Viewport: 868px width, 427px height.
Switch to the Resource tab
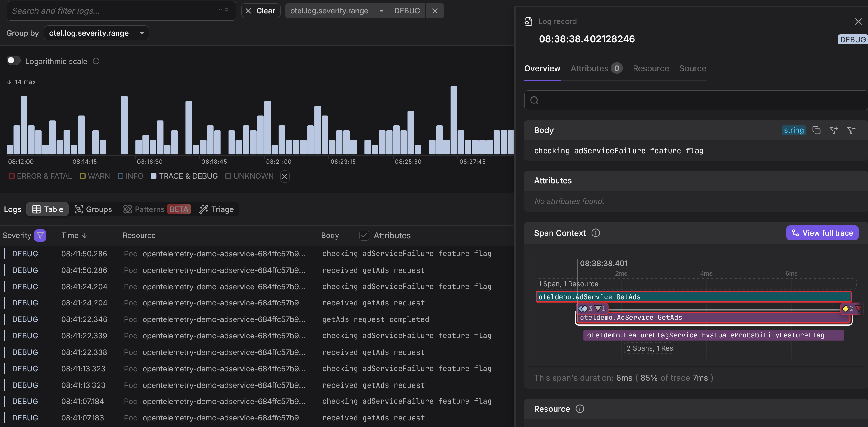[x=650, y=68]
